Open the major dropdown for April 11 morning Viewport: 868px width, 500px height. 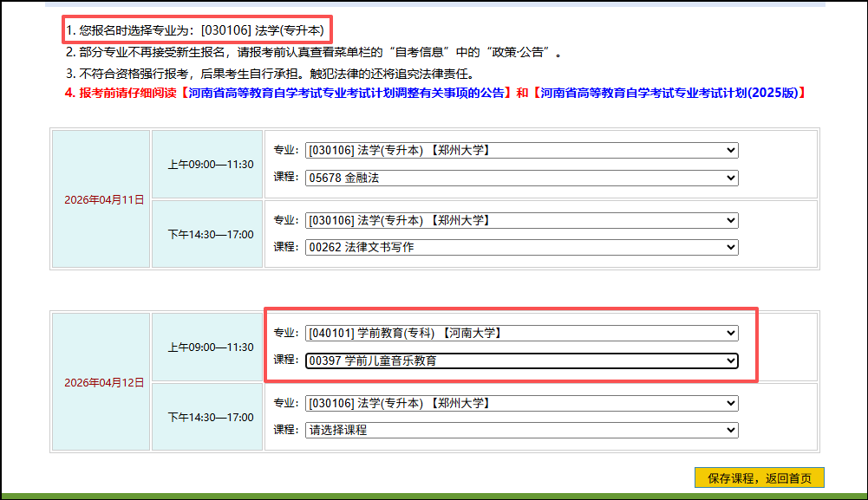pos(521,151)
